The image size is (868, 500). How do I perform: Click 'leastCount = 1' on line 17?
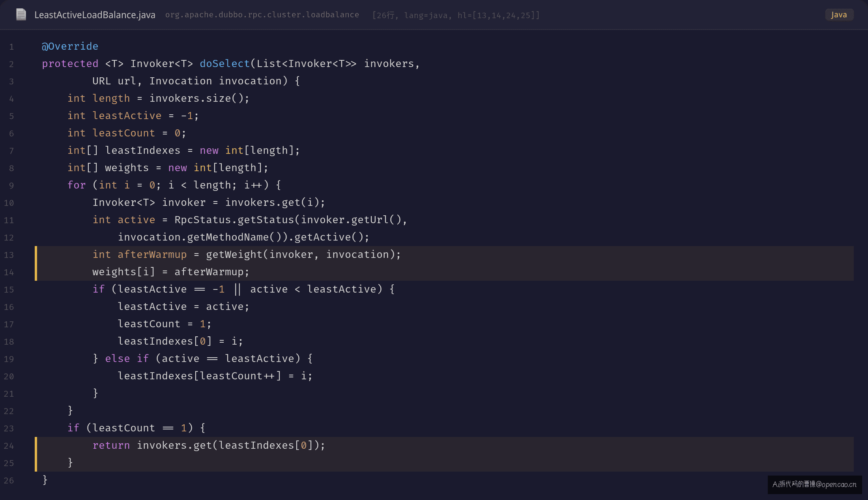click(161, 324)
